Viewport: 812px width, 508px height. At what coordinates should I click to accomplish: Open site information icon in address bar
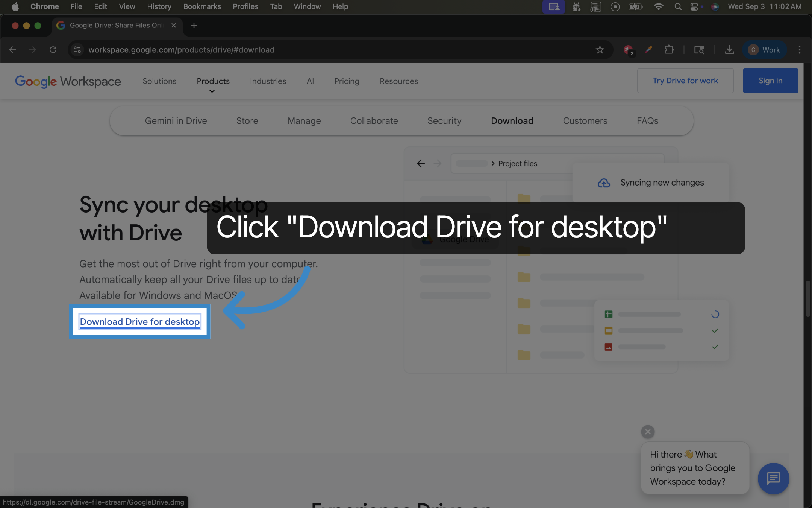77,50
